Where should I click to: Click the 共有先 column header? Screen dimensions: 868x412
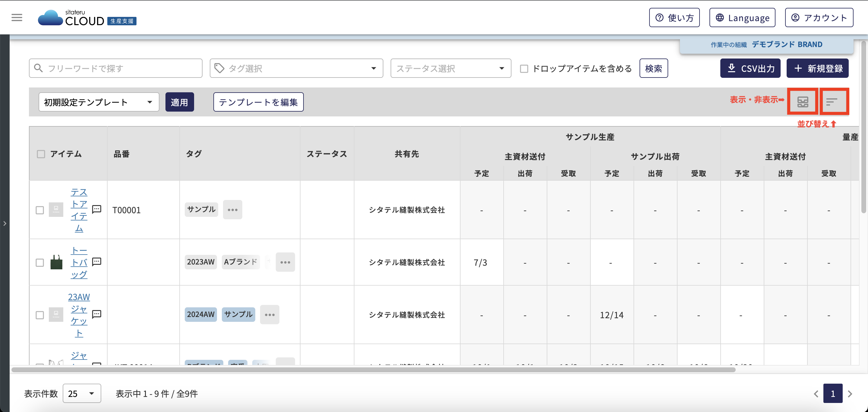pos(407,154)
